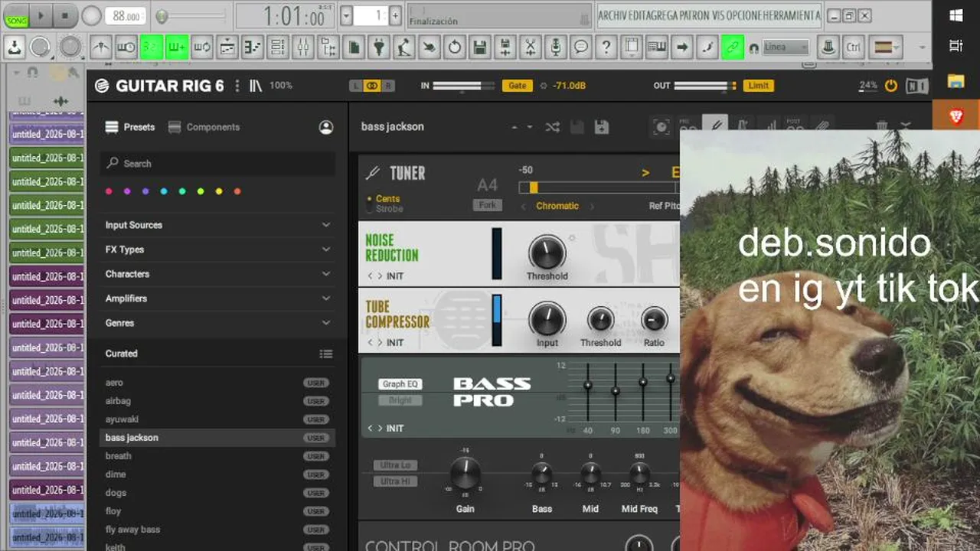Toggle list view in Curated header

coord(326,354)
